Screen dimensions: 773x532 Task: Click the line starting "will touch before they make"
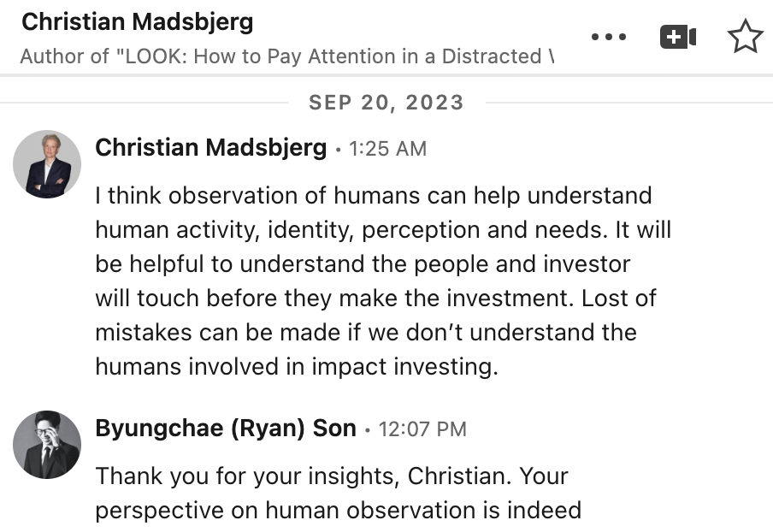point(375,299)
